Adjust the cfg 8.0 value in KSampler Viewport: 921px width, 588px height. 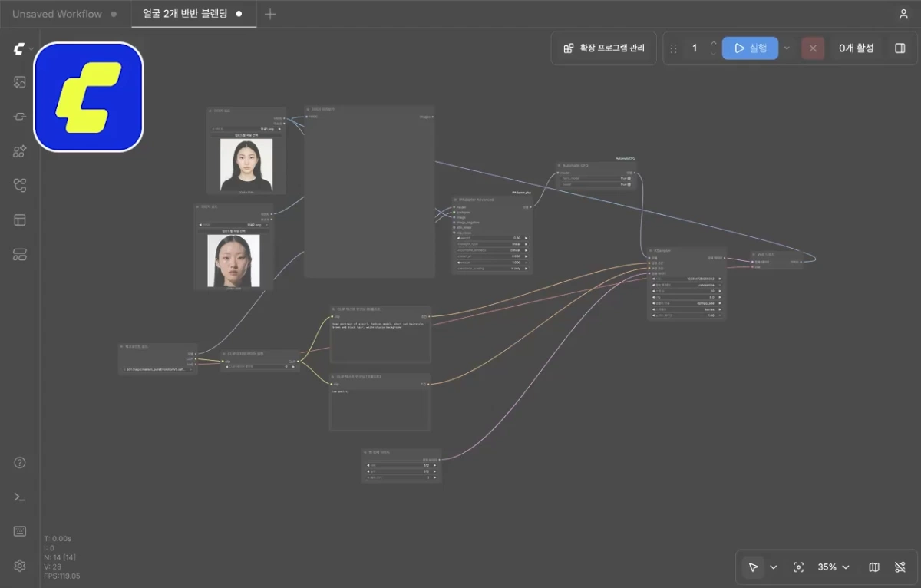pyautogui.click(x=687, y=297)
